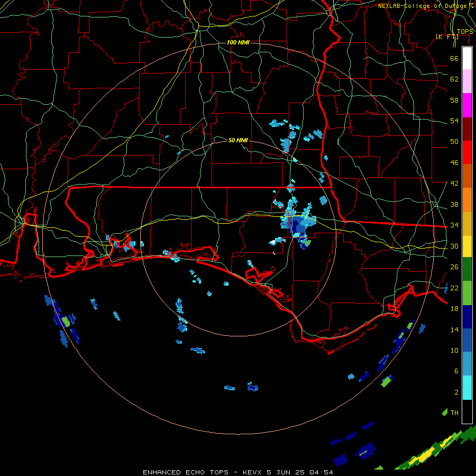Screen dimensions: 476x476
Task: Click the "50" legend value on the scale
Action: pyautogui.click(x=454, y=142)
